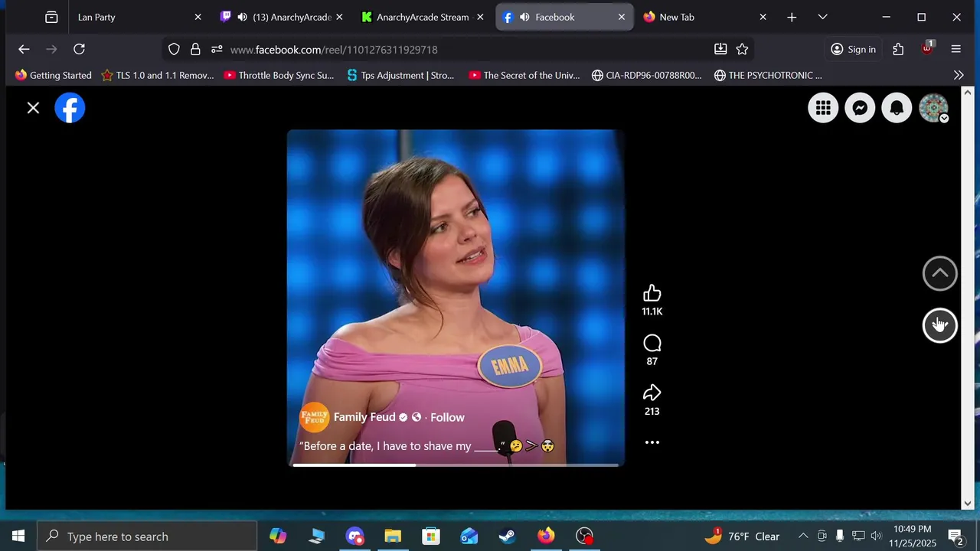The height and width of the screenshot is (551, 980).
Task: Sign in to Firefox account
Action: pos(853,49)
